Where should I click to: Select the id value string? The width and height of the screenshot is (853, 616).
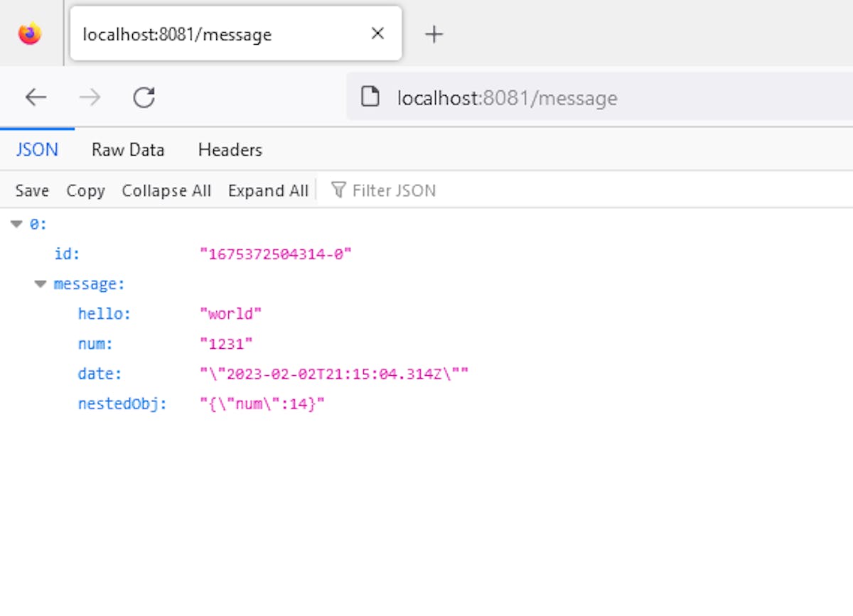pyautogui.click(x=276, y=254)
